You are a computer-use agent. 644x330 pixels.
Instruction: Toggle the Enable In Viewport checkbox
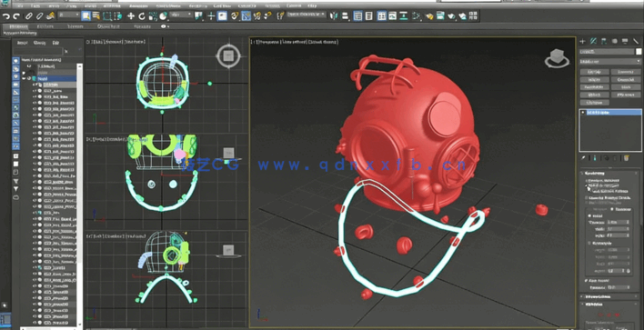pos(586,185)
